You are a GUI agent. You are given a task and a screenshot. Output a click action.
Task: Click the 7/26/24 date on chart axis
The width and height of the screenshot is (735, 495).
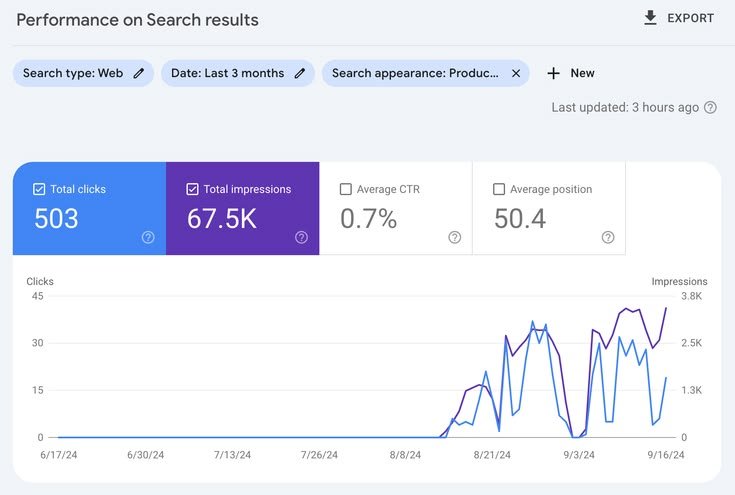319,455
